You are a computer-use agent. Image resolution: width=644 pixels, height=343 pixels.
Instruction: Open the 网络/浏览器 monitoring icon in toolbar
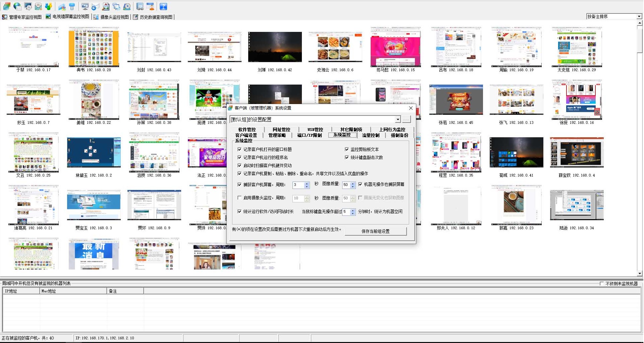point(17,6)
